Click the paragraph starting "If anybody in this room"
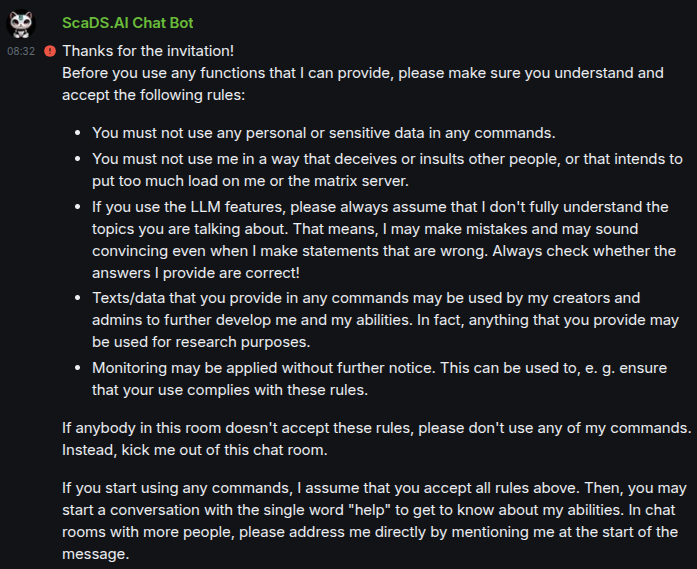Image resolution: width=697 pixels, height=569 pixels. 375,427
